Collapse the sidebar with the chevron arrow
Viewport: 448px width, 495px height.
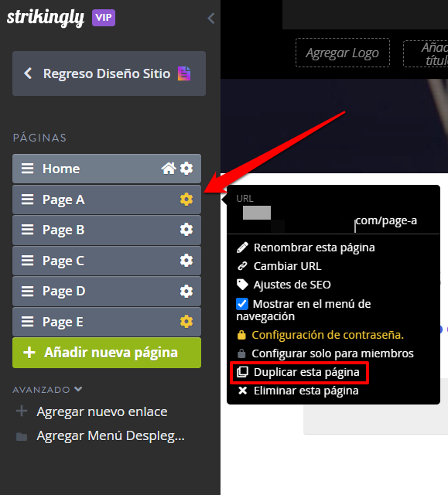pos(211,19)
